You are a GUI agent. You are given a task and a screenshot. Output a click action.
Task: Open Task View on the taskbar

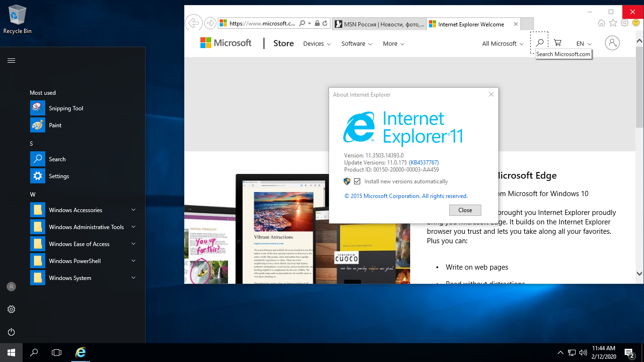tap(57, 352)
